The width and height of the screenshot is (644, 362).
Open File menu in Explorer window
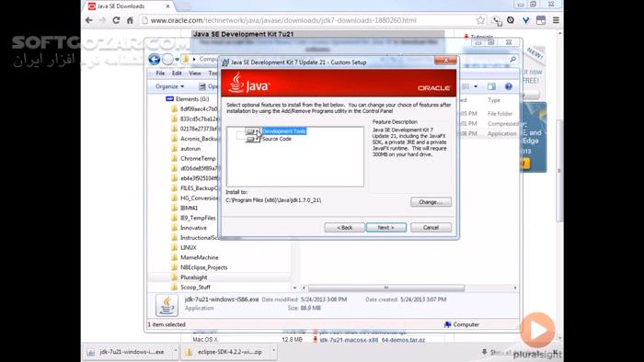(160, 73)
